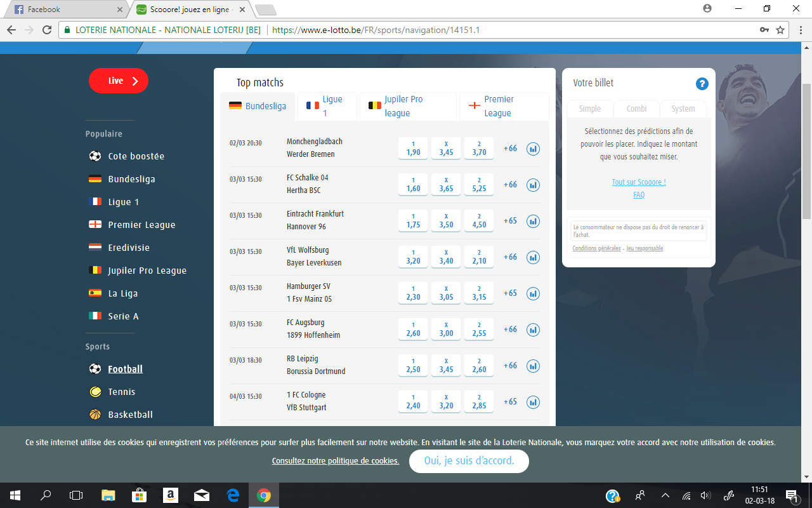
Task: Open the Windows notification center
Action: (x=792, y=495)
